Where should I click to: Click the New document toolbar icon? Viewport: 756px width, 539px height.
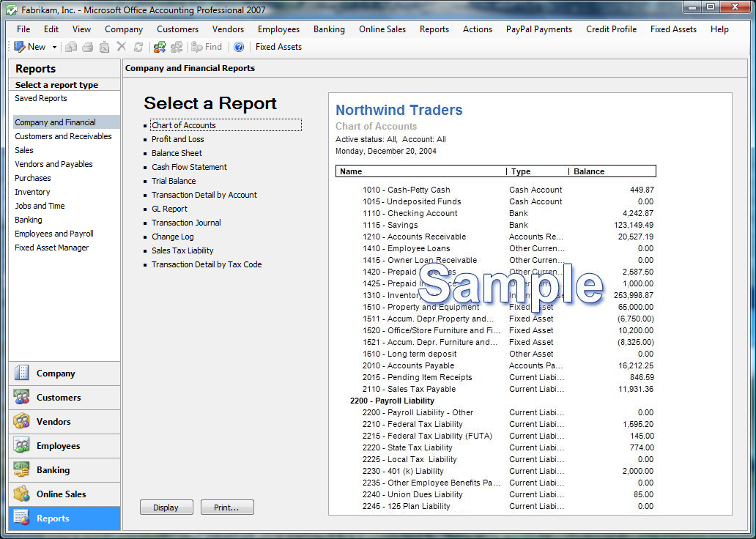point(19,47)
